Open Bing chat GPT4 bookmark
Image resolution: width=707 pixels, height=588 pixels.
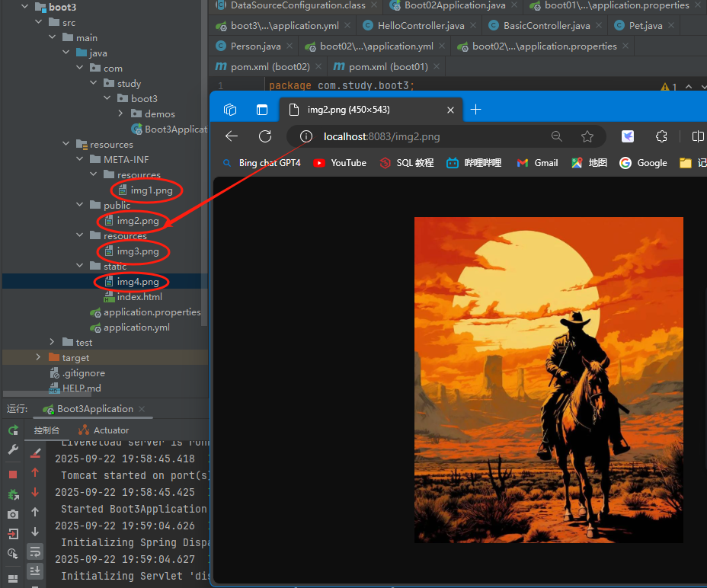click(x=262, y=163)
